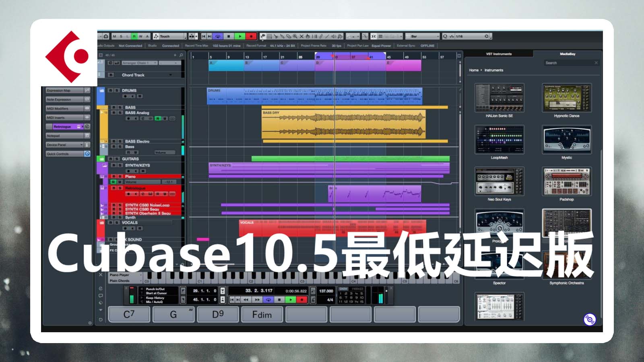644x362 pixels.
Task: Open the Expression Map inspector section
Action: [68, 90]
